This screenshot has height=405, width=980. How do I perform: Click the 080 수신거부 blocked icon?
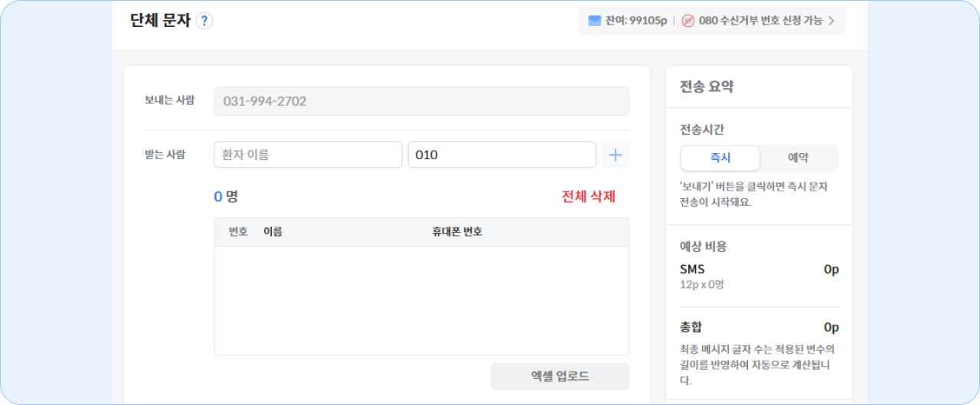(688, 21)
